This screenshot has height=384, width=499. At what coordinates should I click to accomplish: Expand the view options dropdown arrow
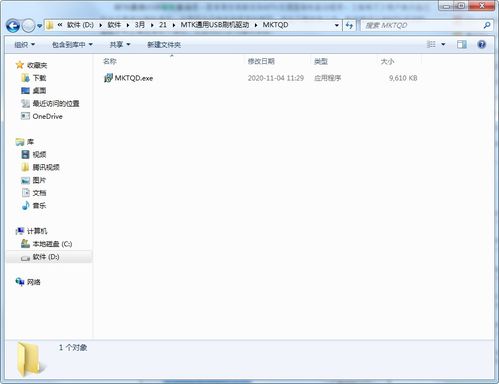[x=443, y=44]
